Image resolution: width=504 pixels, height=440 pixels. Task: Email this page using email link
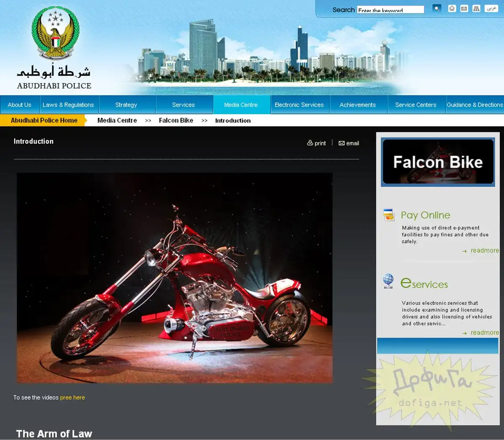[x=349, y=143]
